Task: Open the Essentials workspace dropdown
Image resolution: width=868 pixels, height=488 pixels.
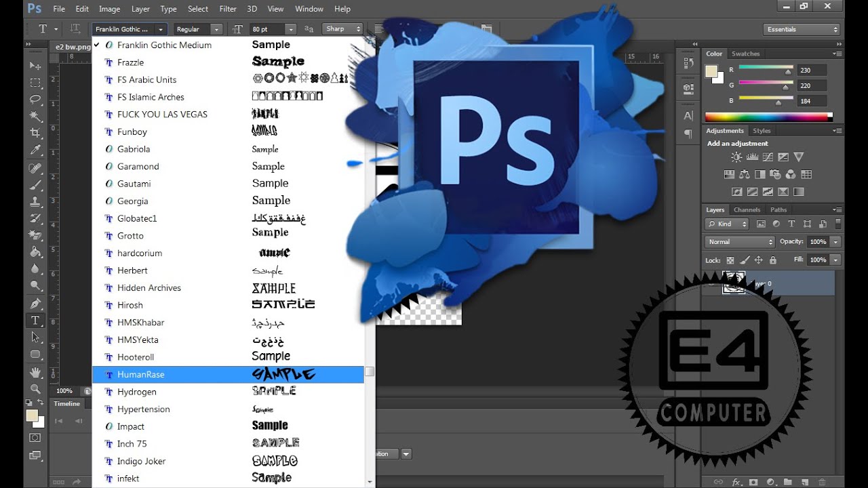Action: coord(802,29)
